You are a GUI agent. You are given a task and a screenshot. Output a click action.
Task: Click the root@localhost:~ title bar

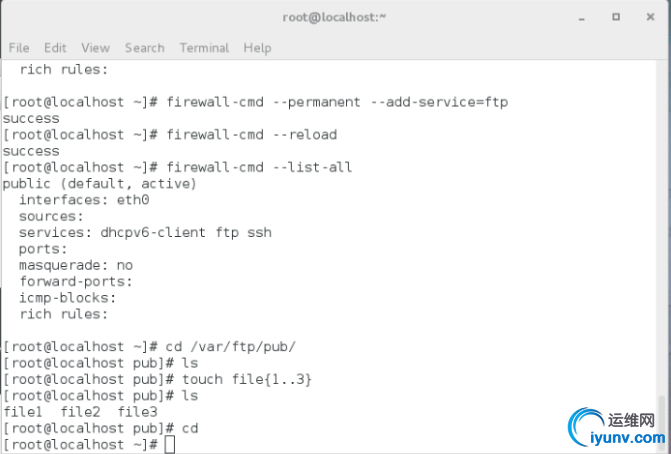pyautogui.click(x=334, y=18)
